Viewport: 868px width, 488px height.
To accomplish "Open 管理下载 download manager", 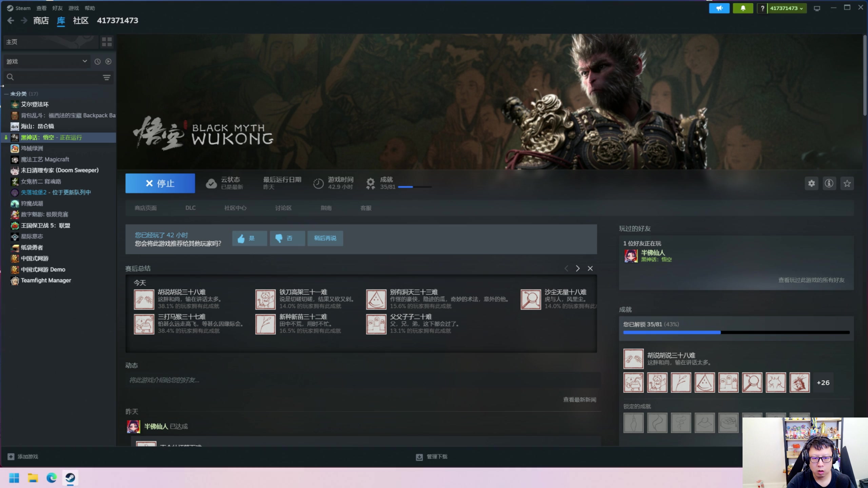I will click(x=431, y=457).
